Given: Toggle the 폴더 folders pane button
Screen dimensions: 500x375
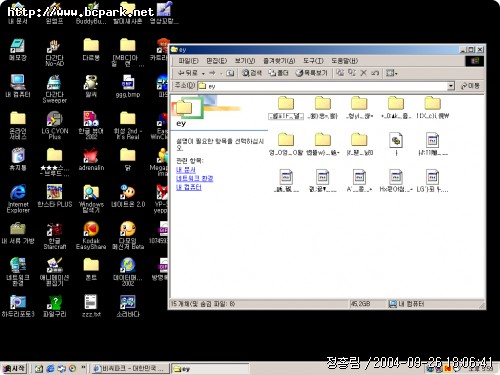Looking at the screenshot, I should [x=278, y=73].
